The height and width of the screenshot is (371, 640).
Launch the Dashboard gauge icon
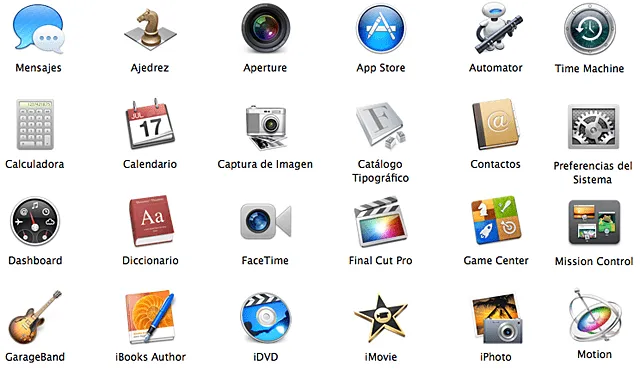(x=35, y=221)
